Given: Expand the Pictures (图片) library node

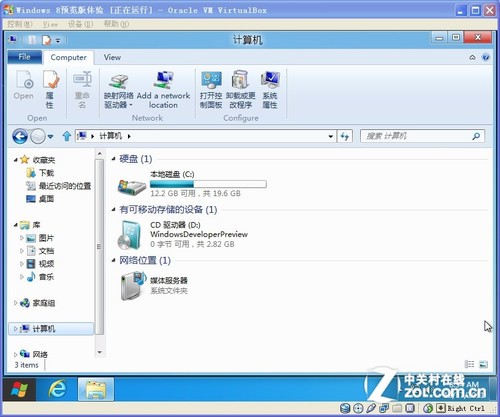Looking at the screenshot, I should (22, 238).
